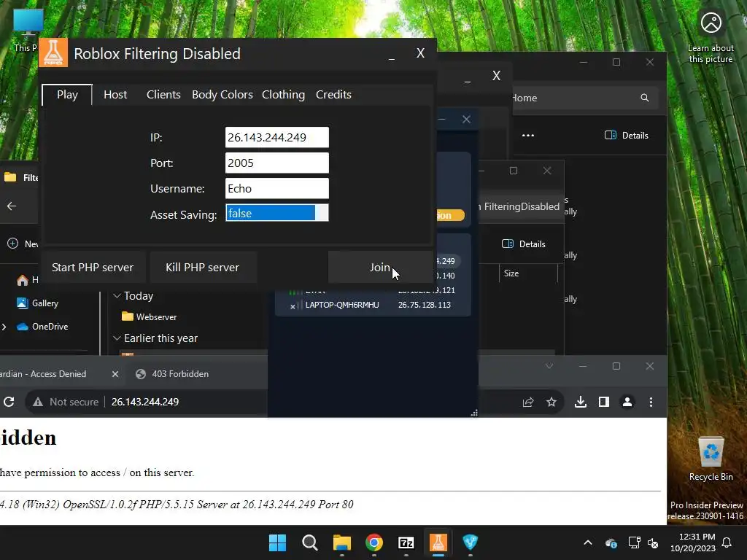
Task: Click the muted volume tray icon
Action: tap(653, 542)
